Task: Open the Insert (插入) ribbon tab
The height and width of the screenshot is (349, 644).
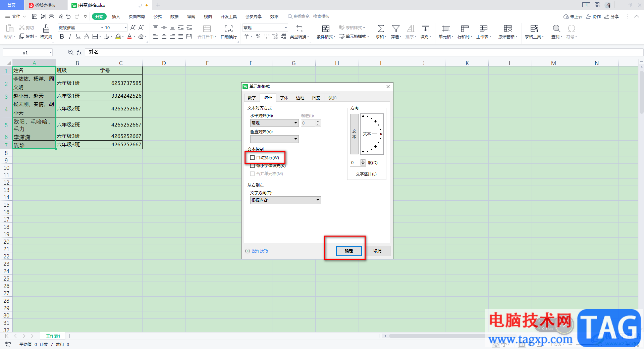Action: point(116,16)
